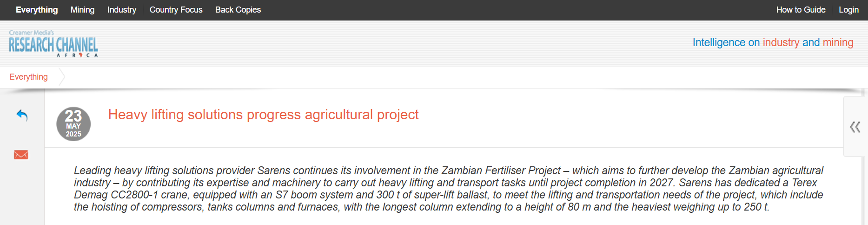Image resolution: width=868 pixels, height=225 pixels.
Task: Open the How to Guide link
Action: [801, 10]
